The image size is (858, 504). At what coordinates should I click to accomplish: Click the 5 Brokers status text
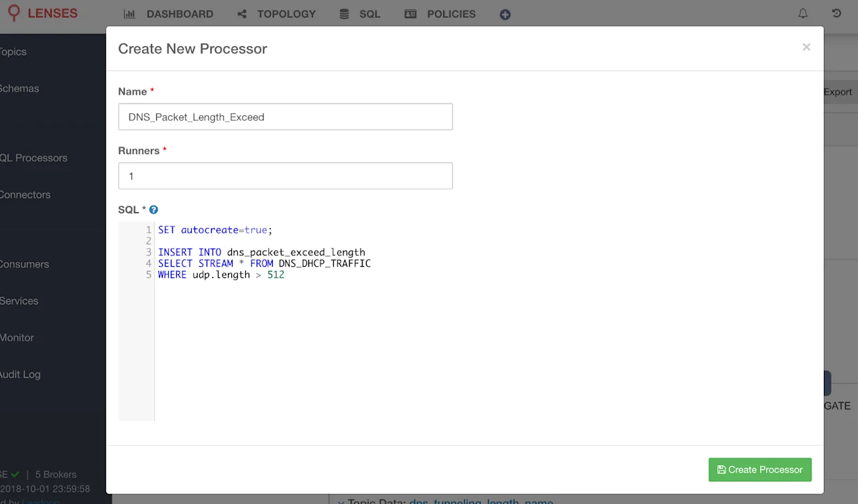(x=56, y=475)
